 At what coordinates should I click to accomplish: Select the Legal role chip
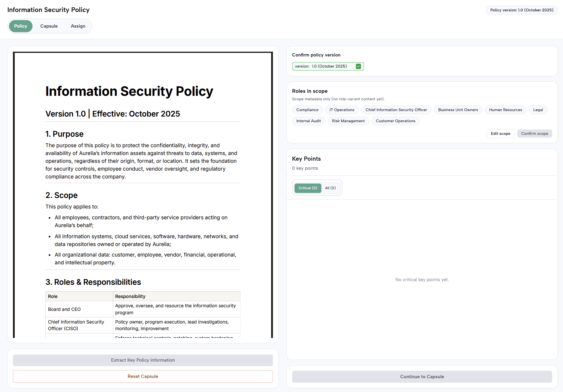[x=538, y=110]
